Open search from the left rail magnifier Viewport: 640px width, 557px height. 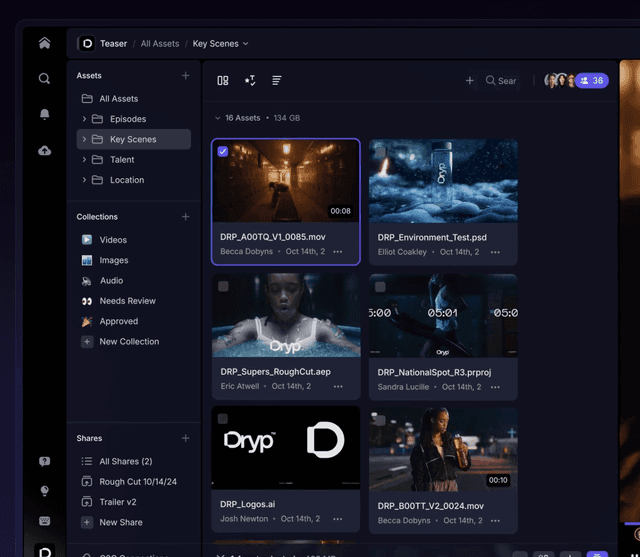[44, 78]
